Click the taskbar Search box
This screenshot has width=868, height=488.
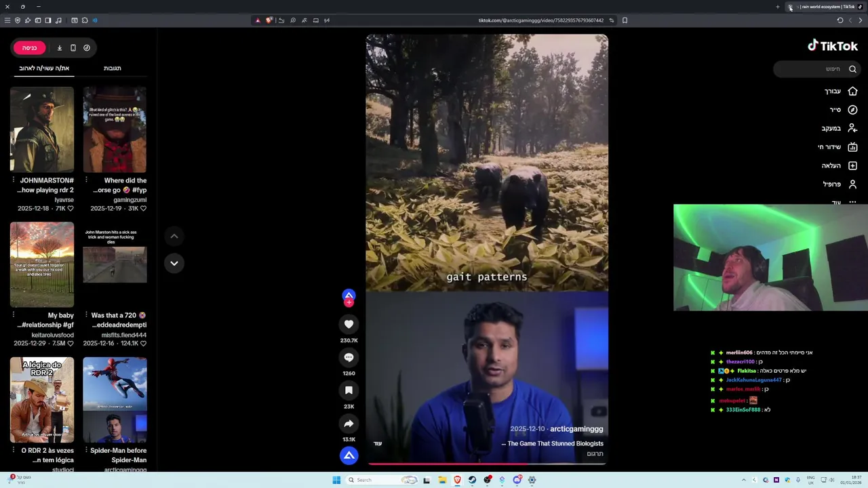pos(381,480)
